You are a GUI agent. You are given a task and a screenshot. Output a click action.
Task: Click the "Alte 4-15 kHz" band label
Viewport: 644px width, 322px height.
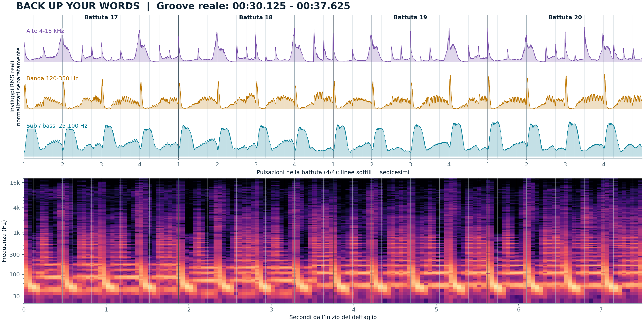coord(45,31)
